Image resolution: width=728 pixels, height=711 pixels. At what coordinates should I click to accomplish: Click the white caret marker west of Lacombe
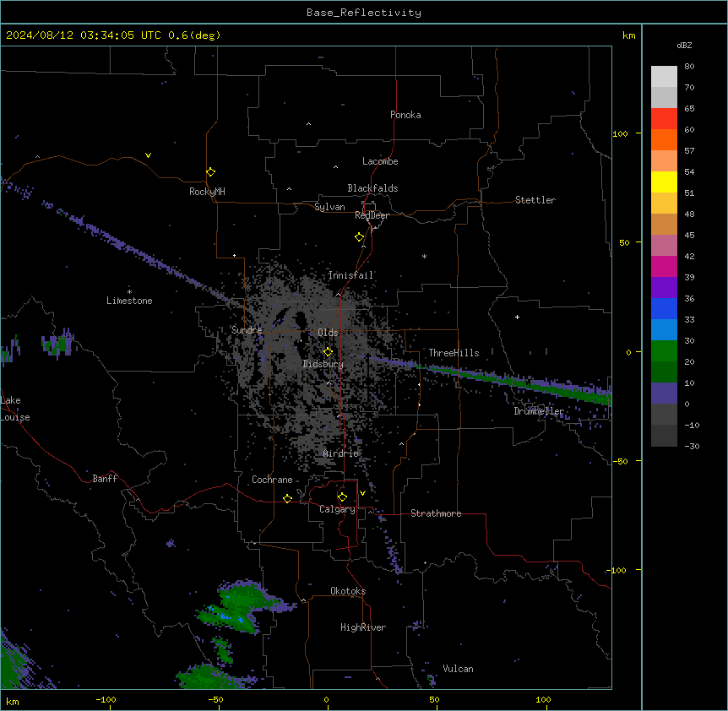tap(335, 166)
